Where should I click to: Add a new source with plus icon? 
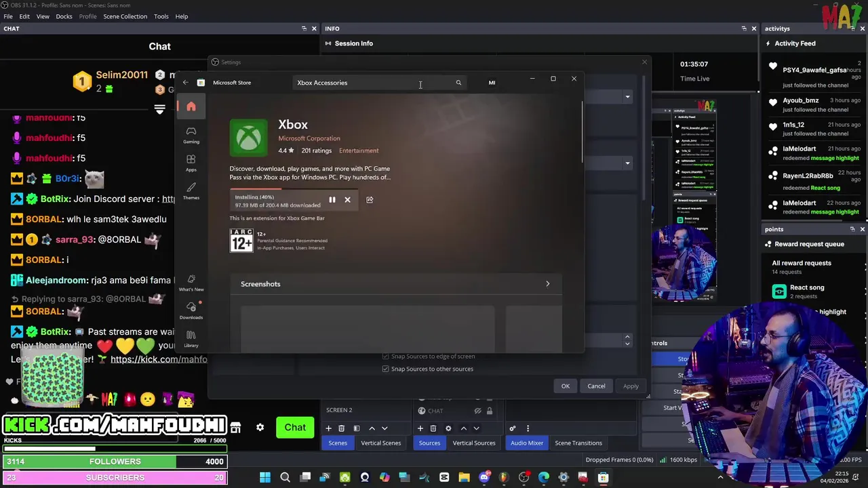[420, 428]
